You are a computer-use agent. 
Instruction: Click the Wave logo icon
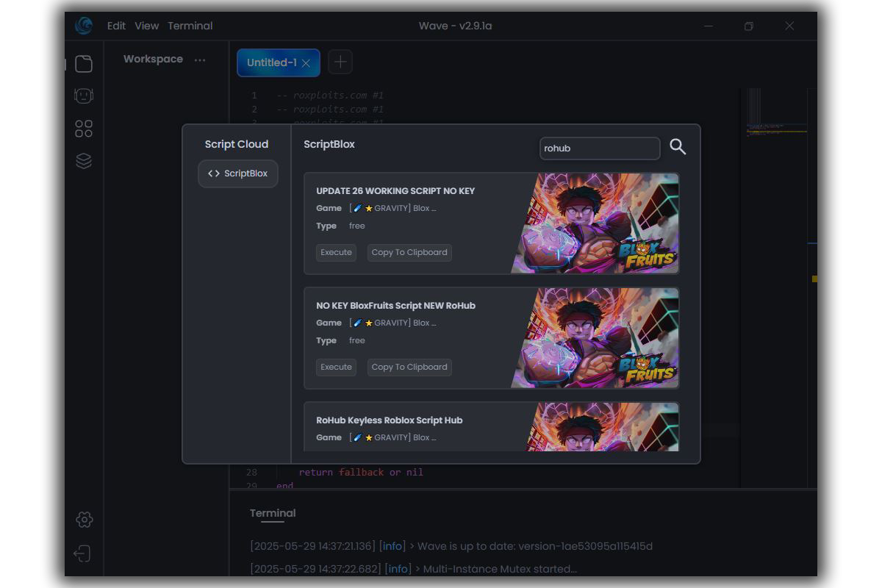pos(84,26)
